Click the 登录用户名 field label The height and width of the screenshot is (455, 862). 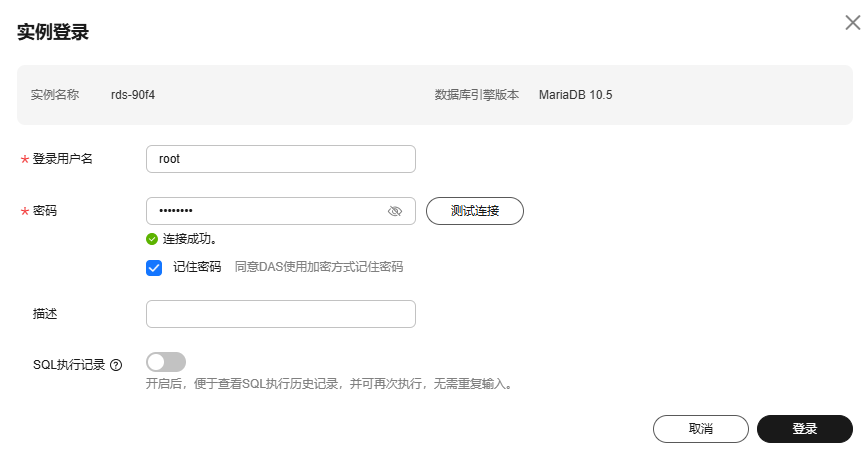[x=63, y=159]
